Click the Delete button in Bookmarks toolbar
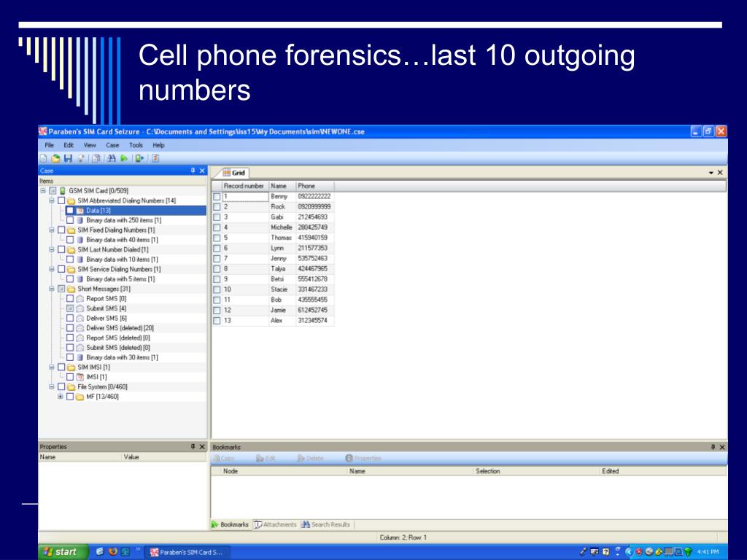Screen dimensions: 747x560 click(x=310, y=458)
